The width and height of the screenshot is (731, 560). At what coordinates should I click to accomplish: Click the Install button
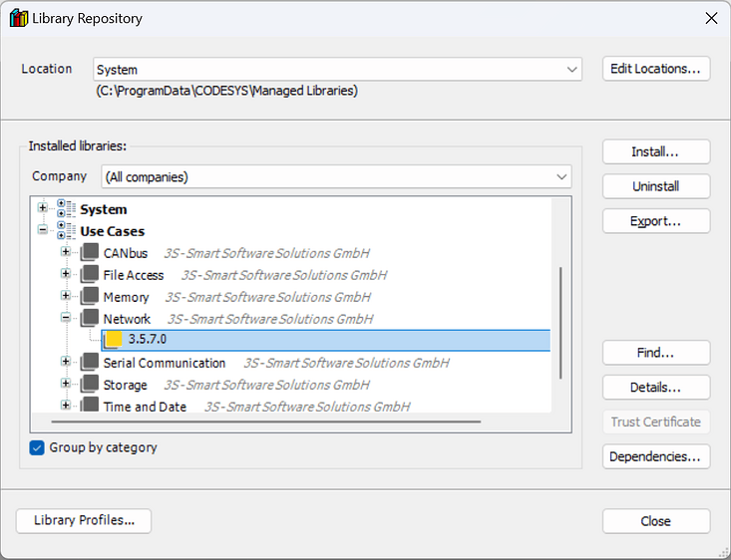[656, 151]
